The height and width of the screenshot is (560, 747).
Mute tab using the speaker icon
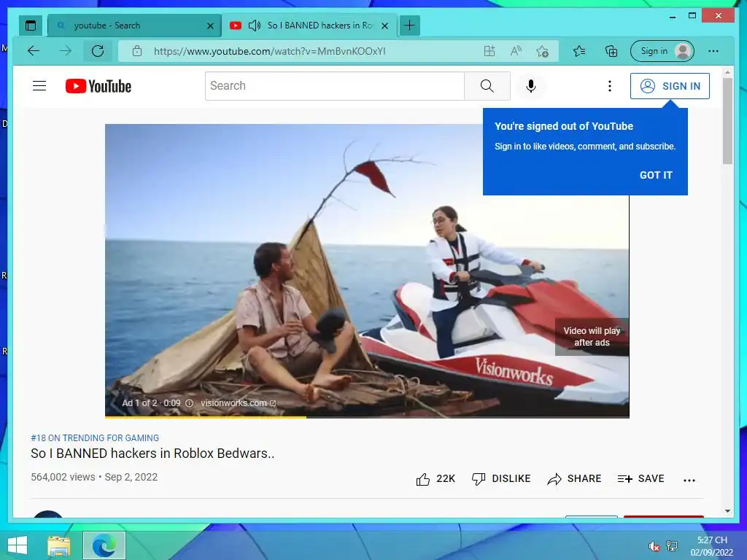(255, 26)
